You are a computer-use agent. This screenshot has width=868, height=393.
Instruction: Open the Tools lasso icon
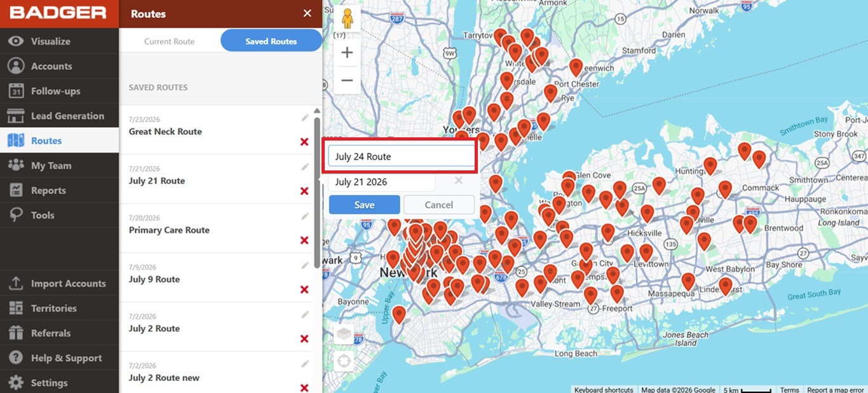tap(16, 215)
